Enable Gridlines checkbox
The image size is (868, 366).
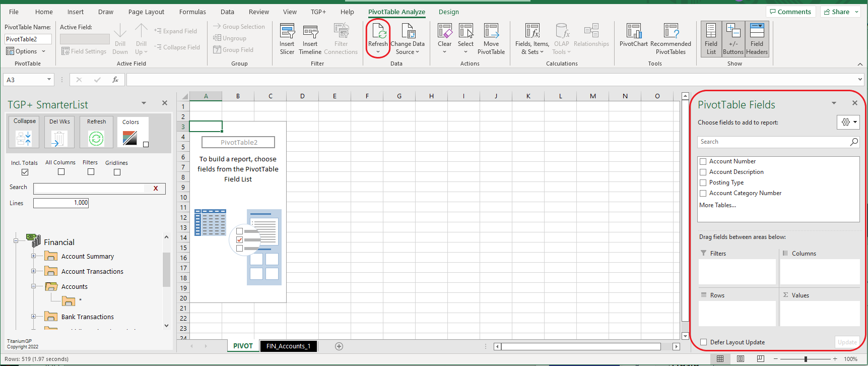(117, 172)
